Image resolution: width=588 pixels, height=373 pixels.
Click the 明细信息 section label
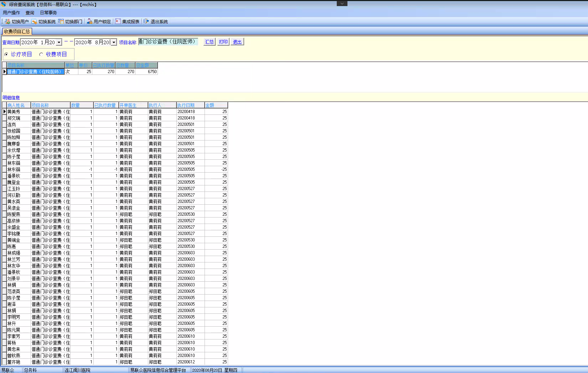[11, 98]
